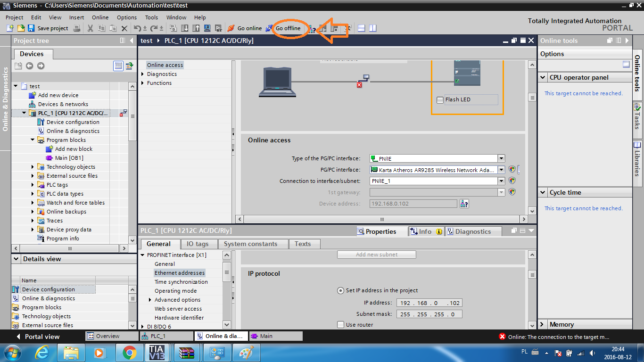Select Ethernet addresses in properties navigation
The image size is (644, 362).
(180, 273)
